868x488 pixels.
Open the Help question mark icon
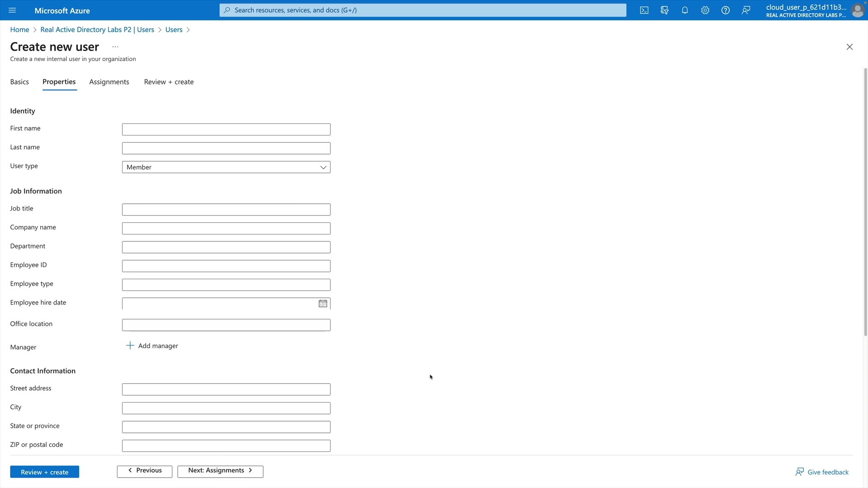coord(726,10)
